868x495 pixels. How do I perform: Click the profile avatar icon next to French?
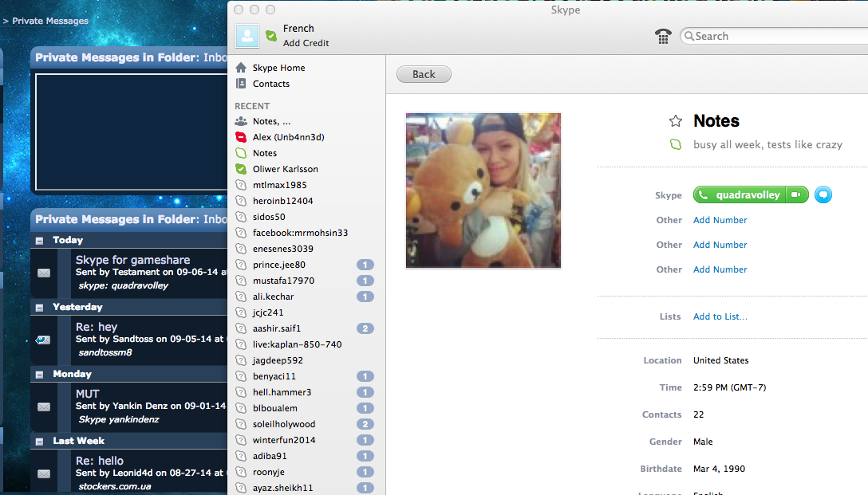[247, 36]
